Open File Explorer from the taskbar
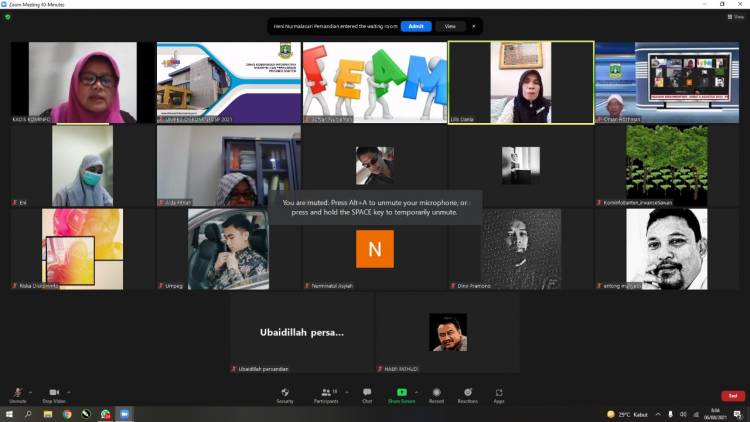This screenshot has height=422, width=750. (48, 414)
